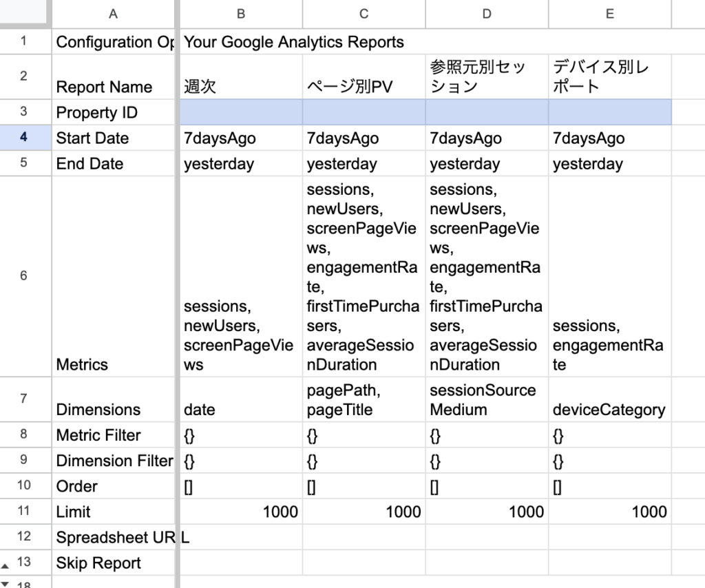705x588 pixels.
Task: Select column D header
Action: click(x=487, y=14)
